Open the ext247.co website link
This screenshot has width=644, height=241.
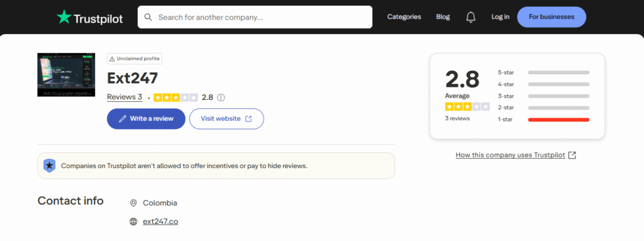point(160,221)
